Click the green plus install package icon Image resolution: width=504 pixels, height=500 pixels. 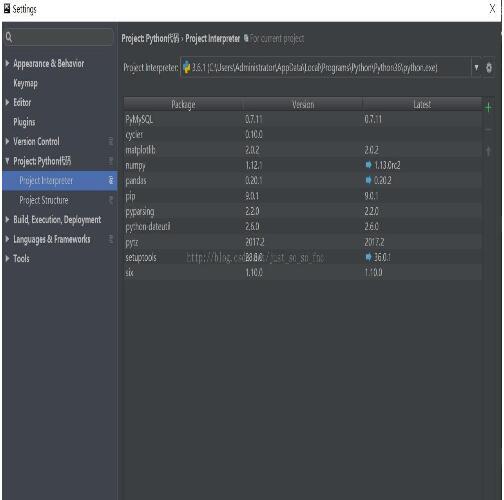pos(488,107)
